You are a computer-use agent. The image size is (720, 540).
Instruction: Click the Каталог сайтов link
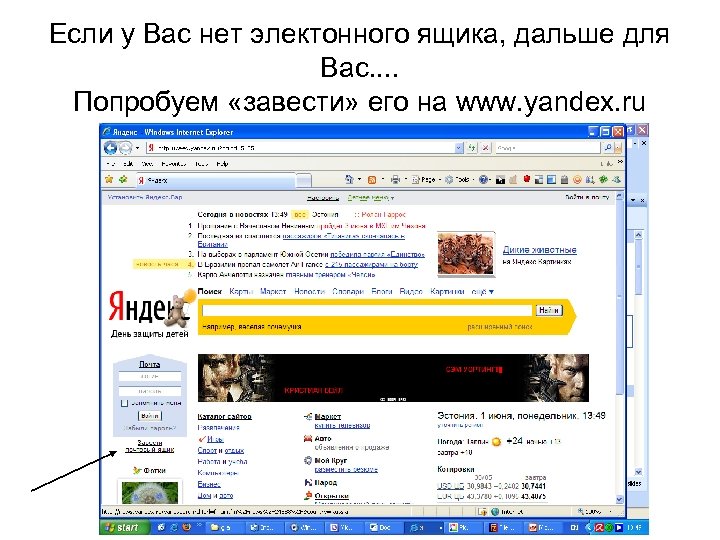pyautogui.click(x=225, y=416)
